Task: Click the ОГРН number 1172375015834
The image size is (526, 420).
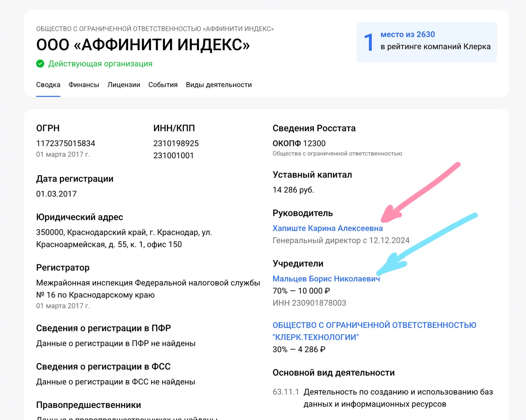Action: coord(66,143)
